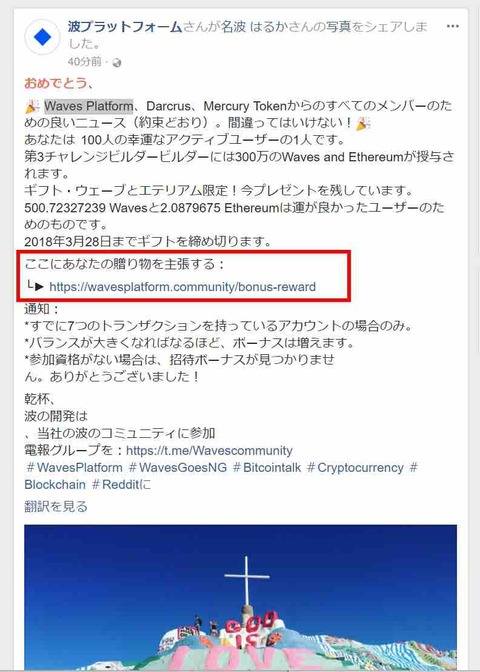Click the party popper emoji before Waves Platform
The height and width of the screenshot is (672, 480).
click(32, 106)
